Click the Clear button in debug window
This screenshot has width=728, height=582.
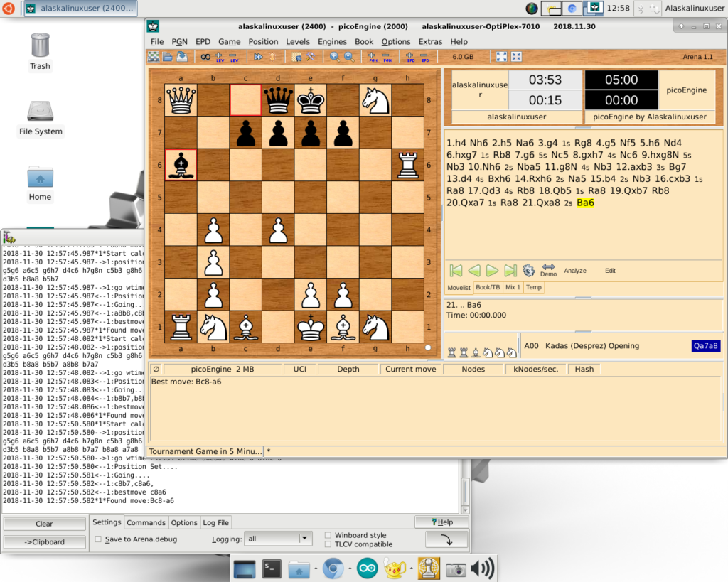coord(44,524)
